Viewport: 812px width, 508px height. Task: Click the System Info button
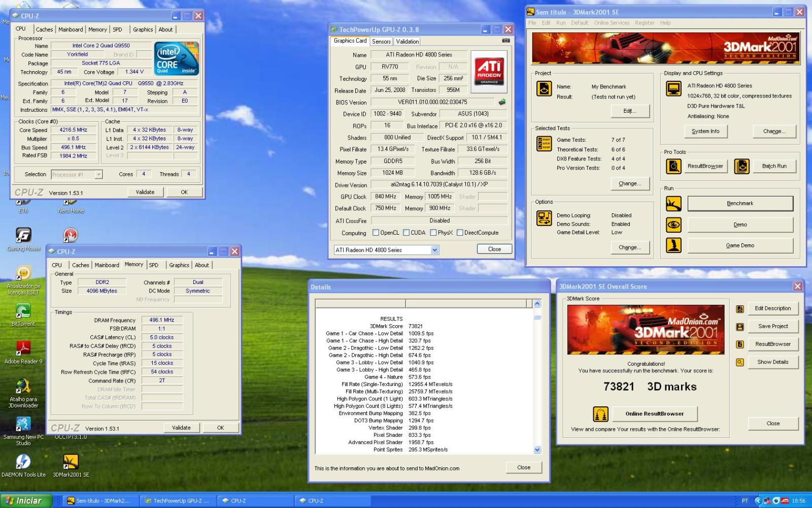(x=705, y=132)
